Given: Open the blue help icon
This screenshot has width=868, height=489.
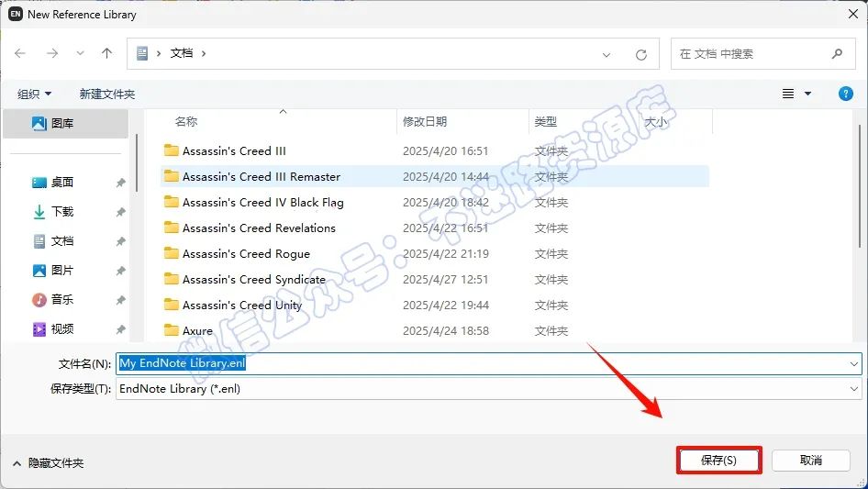Looking at the screenshot, I should click(845, 94).
